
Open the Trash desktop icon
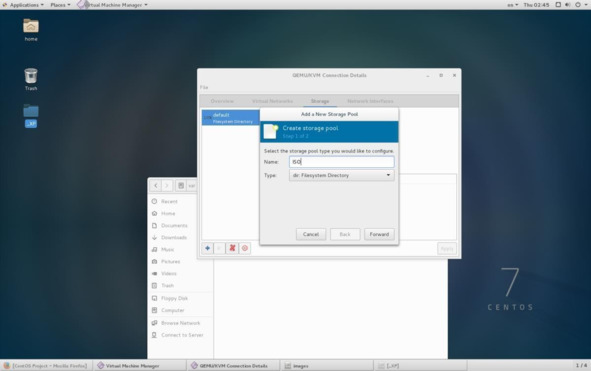click(x=31, y=79)
